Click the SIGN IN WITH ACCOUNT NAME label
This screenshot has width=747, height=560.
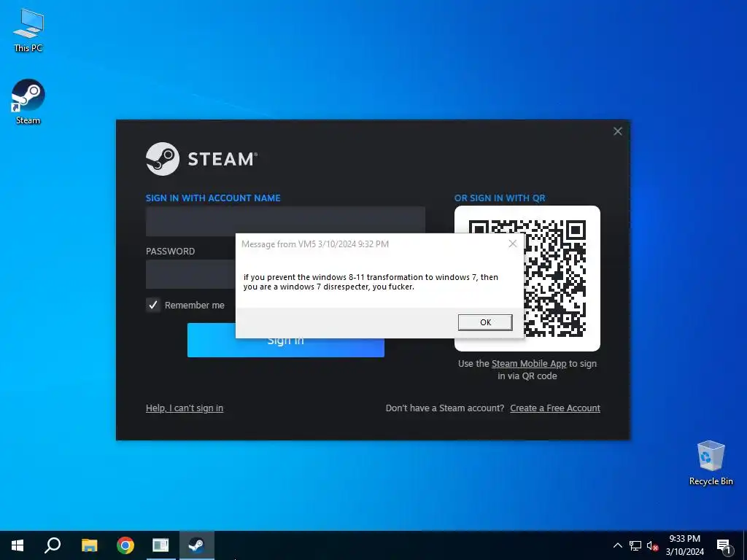tap(213, 198)
